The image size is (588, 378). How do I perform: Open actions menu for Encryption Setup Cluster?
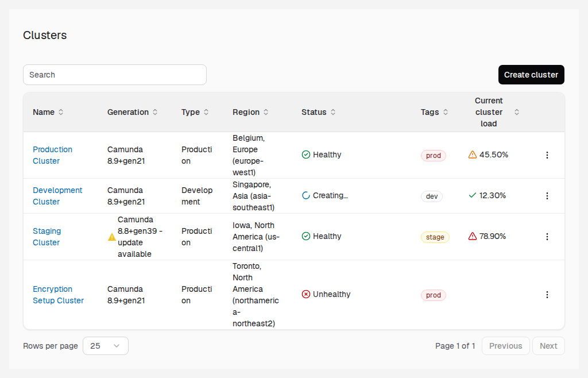[547, 295]
